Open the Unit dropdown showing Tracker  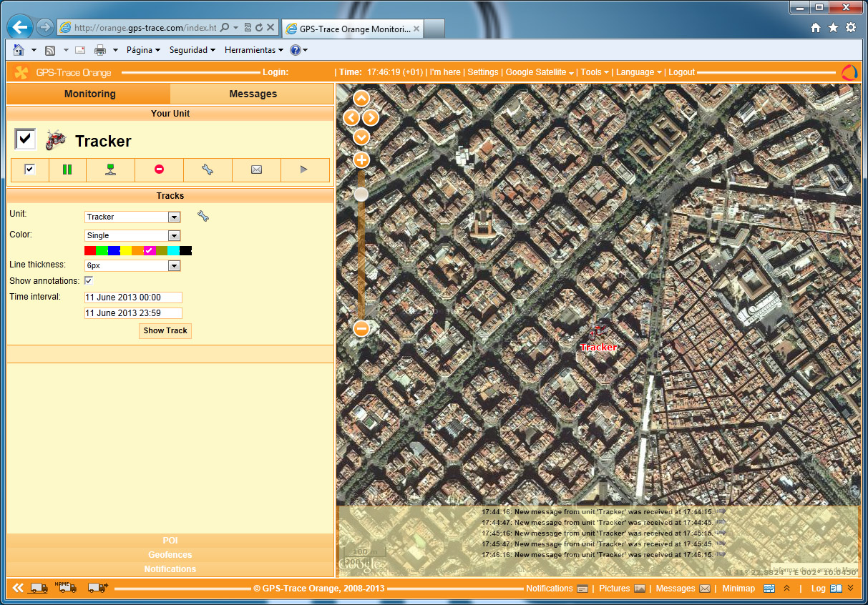coord(132,217)
